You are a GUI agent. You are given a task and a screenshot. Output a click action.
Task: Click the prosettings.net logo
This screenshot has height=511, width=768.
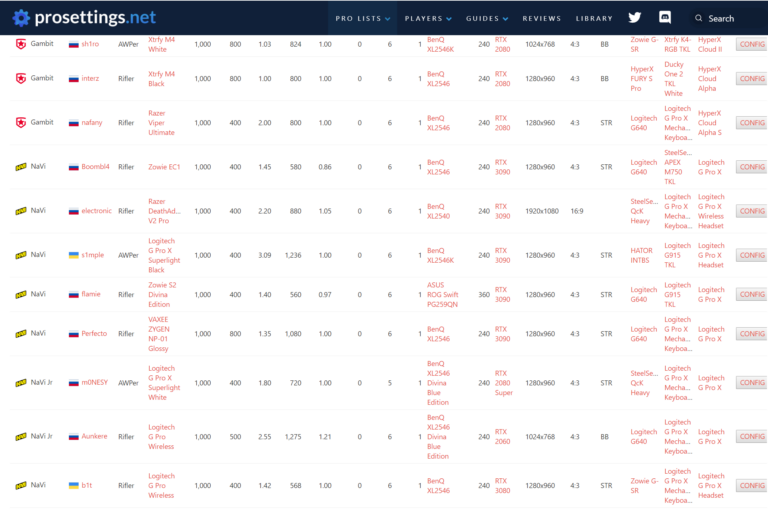[81, 17]
